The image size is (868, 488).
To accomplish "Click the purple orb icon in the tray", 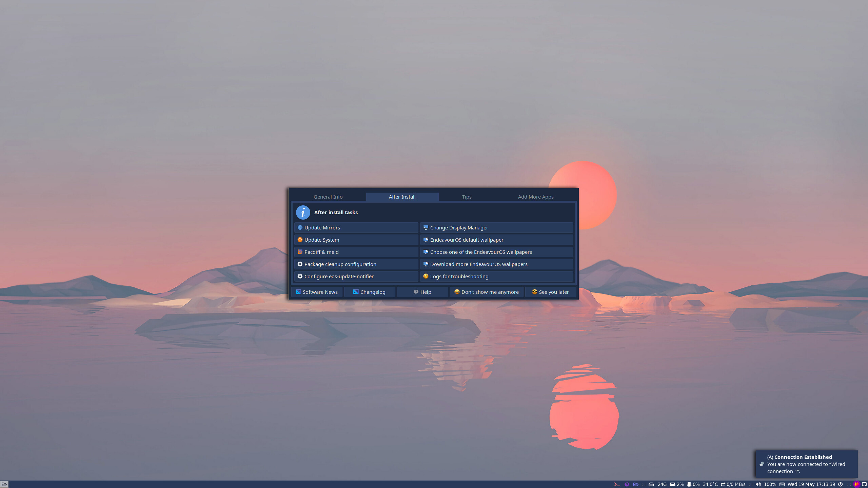I will [x=627, y=484].
